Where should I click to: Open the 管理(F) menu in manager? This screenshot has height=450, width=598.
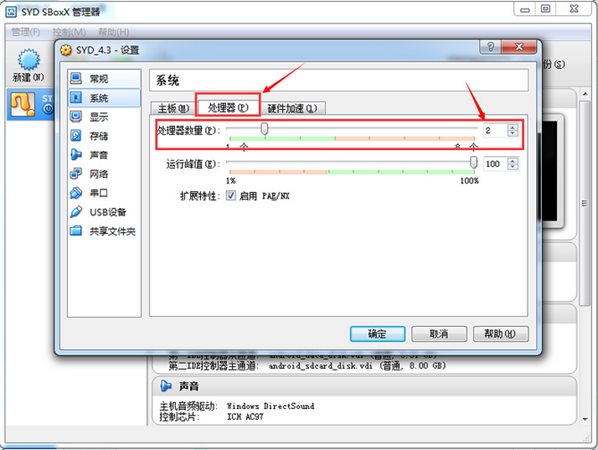pyautogui.click(x=26, y=32)
